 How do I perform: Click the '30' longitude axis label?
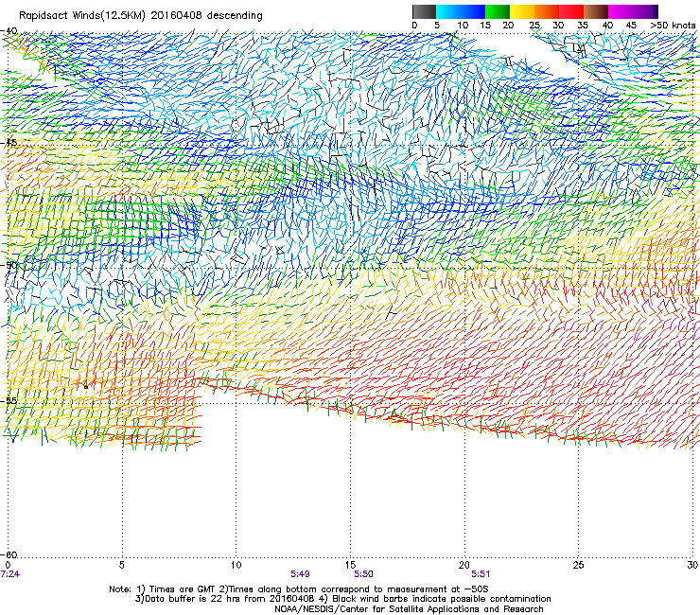(692, 565)
